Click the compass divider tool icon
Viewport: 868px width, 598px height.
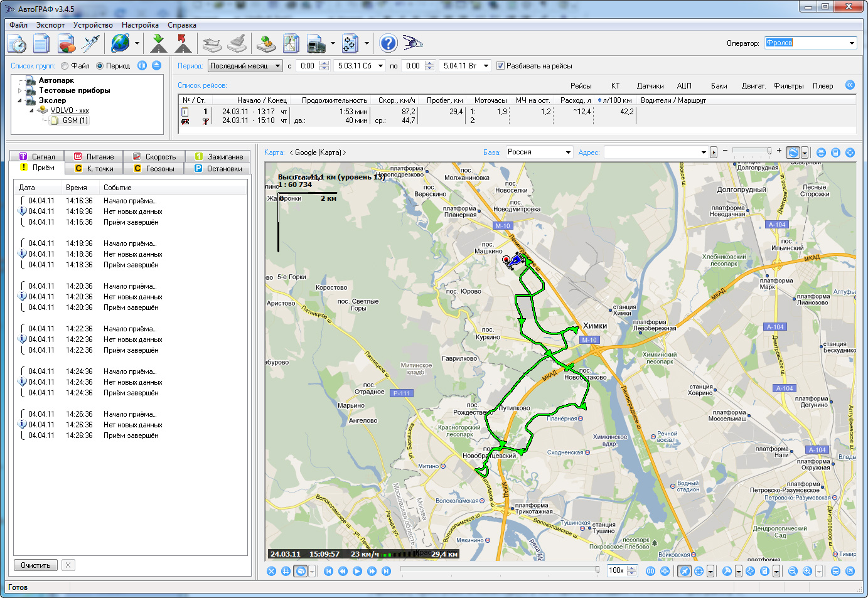click(x=91, y=43)
